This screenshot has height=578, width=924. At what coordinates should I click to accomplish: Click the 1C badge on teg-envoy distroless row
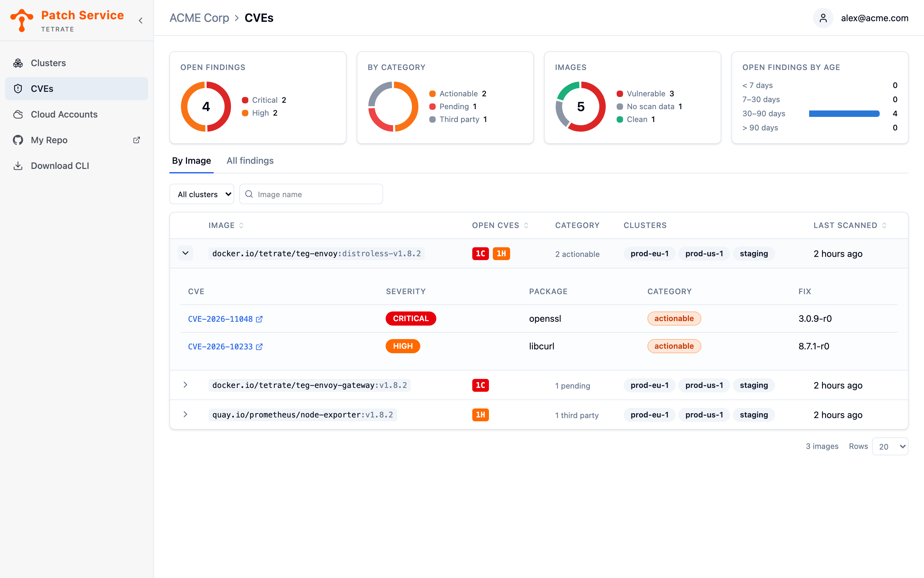(x=480, y=253)
